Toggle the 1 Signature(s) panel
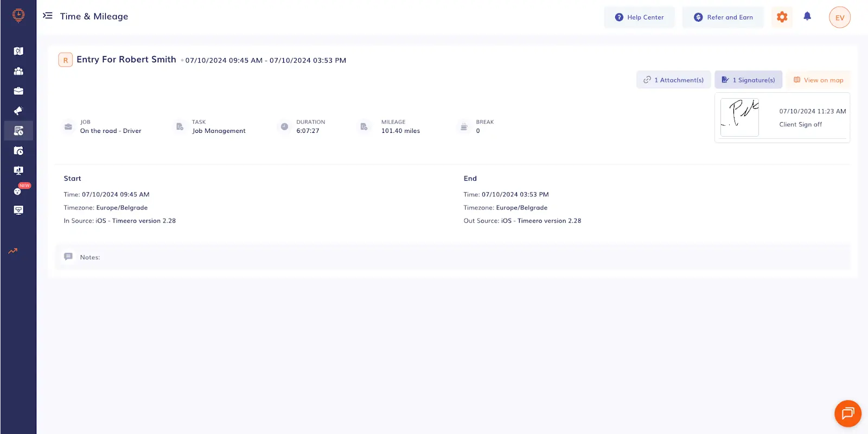The width and height of the screenshot is (868, 434). click(748, 80)
